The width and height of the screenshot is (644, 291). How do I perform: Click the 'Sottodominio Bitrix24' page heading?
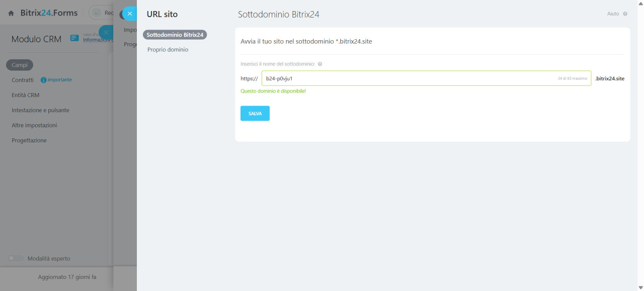(279, 14)
